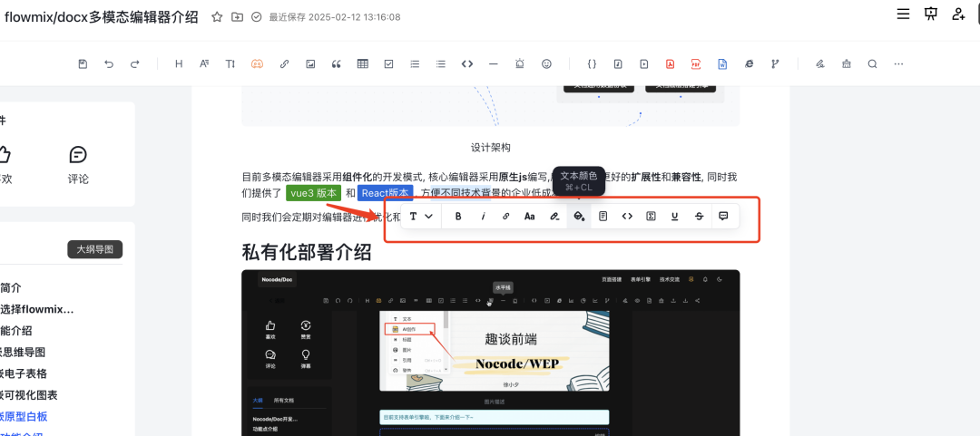This screenshot has width=980, height=436.
Task: Invite a collaborator with add-user icon
Action: click(x=959, y=14)
